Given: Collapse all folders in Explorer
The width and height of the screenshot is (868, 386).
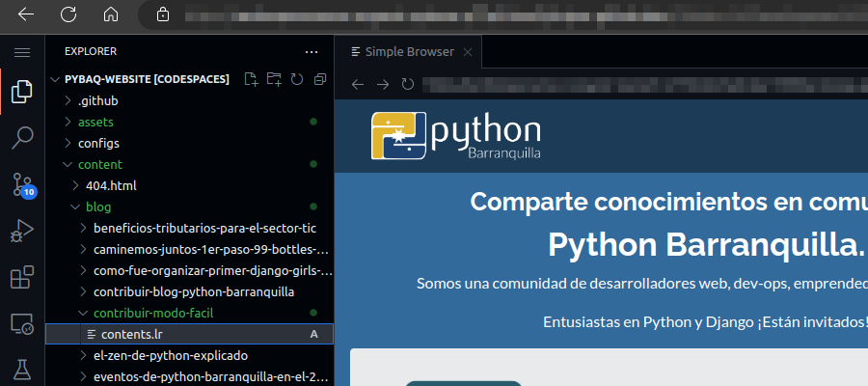Looking at the screenshot, I should pos(319,79).
